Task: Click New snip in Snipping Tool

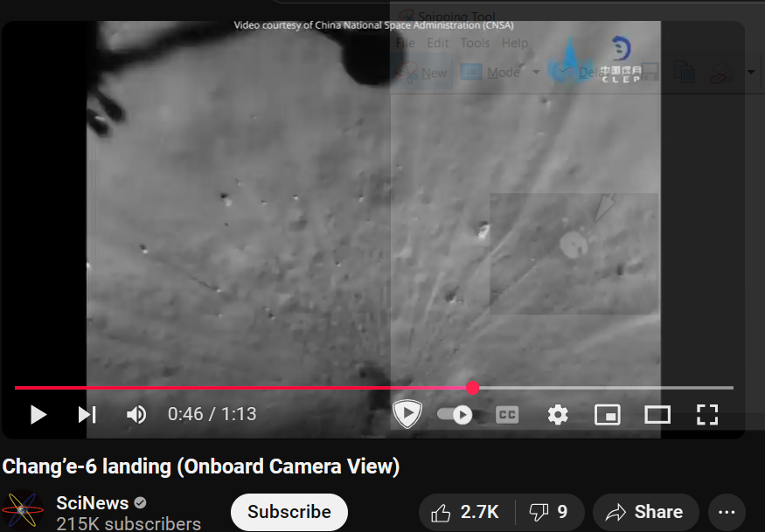Action: click(x=421, y=73)
